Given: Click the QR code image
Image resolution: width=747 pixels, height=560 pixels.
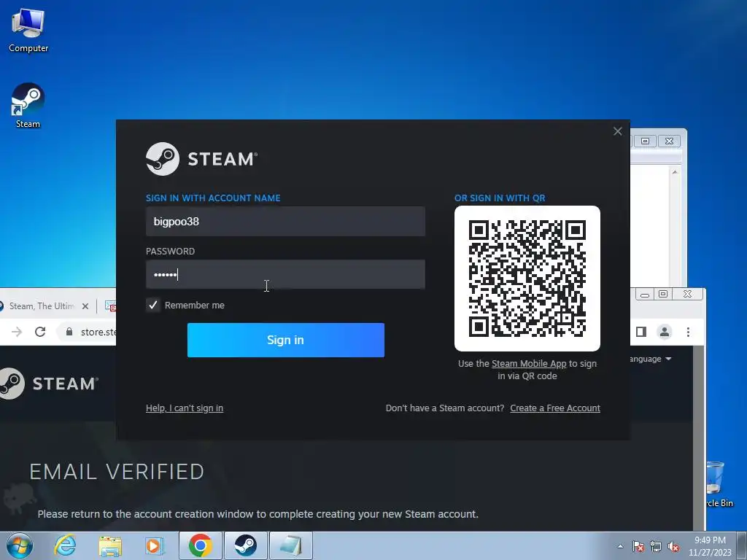Looking at the screenshot, I should (527, 279).
